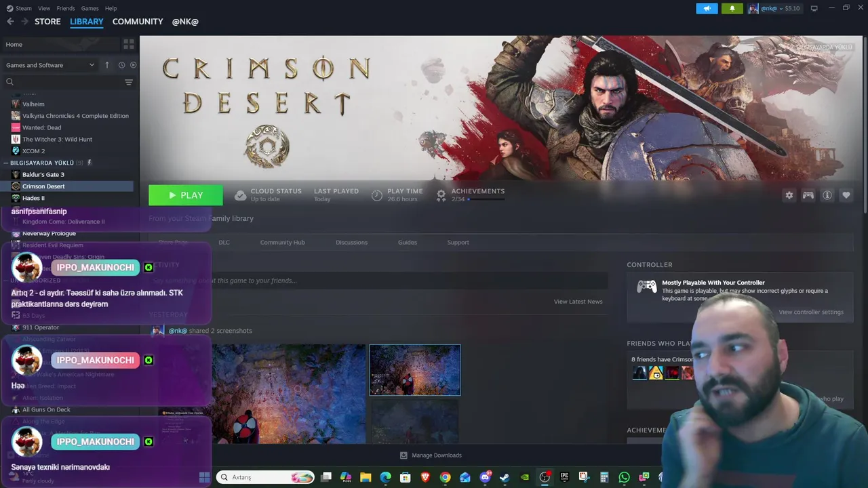The width and height of the screenshot is (868, 488).
Task: Open the Games menu
Action: click(x=90, y=8)
